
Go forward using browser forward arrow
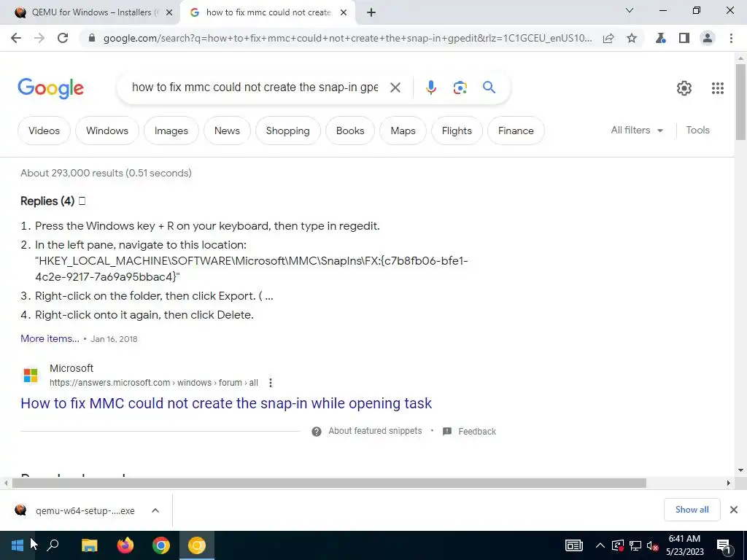pyautogui.click(x=39, y=38)
